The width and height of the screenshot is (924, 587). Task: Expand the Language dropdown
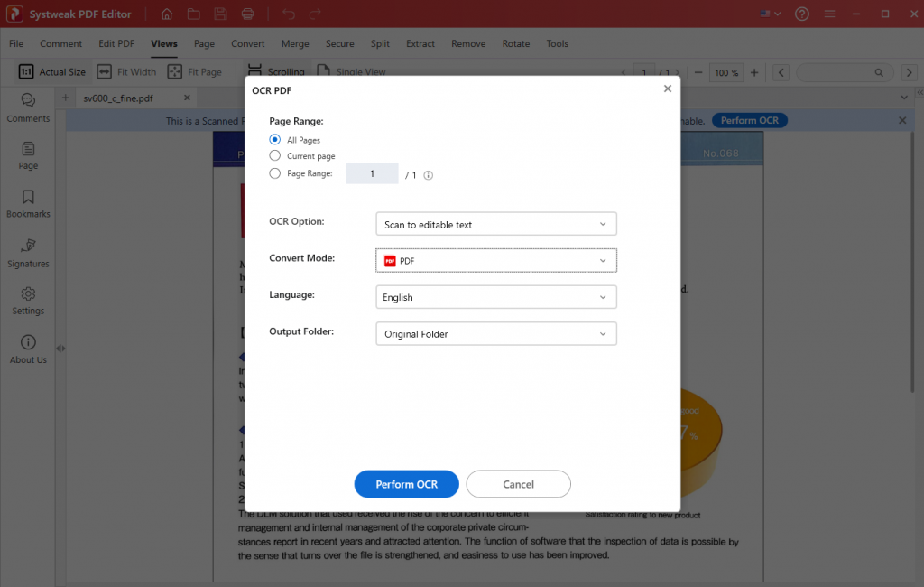pos(495,297)
